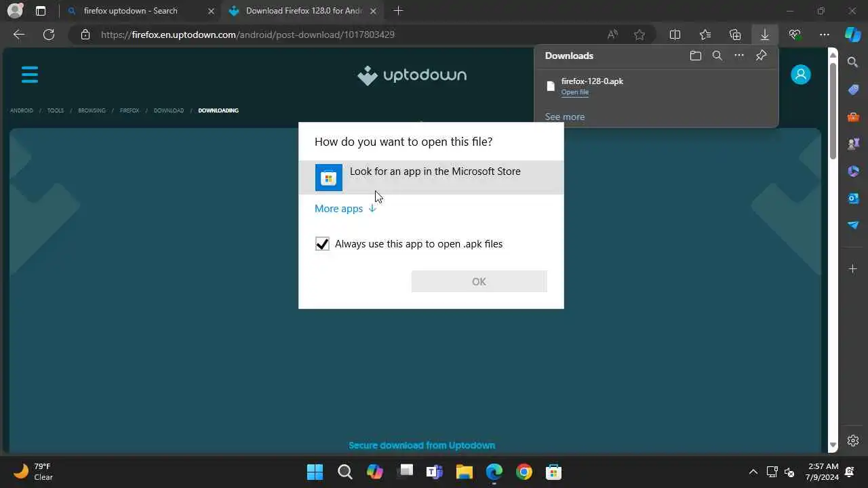Click the firefox-128-0.apk file name
Image resolution: width=868 pixels, height=488 pixels.
(592, 81)
